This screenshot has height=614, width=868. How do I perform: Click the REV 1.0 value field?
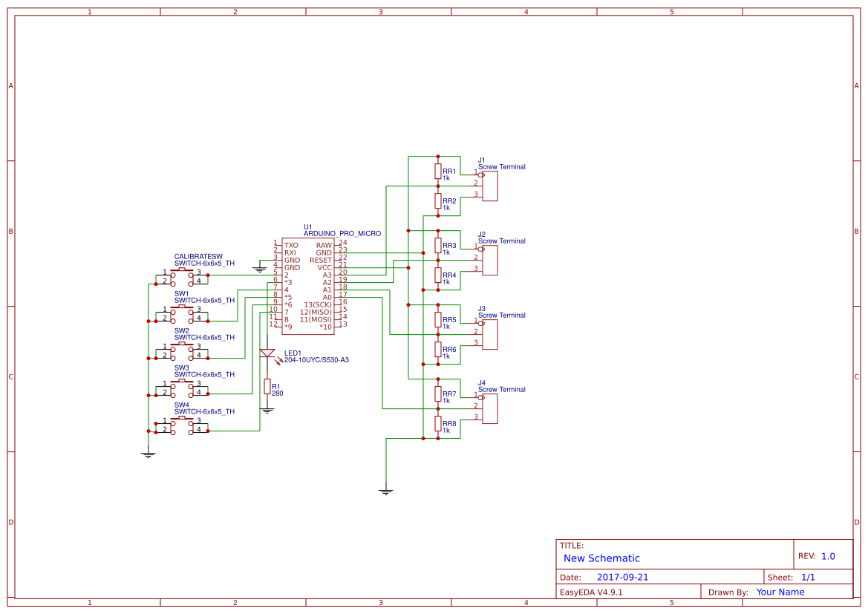coord(829,555)
